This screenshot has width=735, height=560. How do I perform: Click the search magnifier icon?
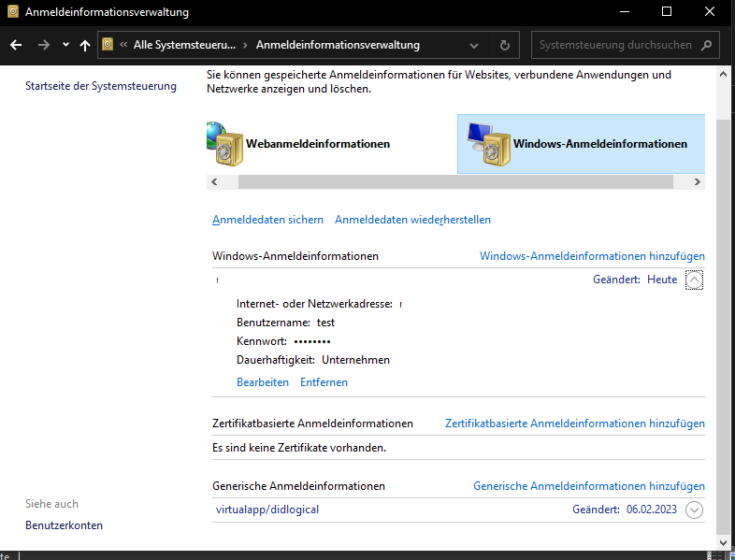[706, 45]
